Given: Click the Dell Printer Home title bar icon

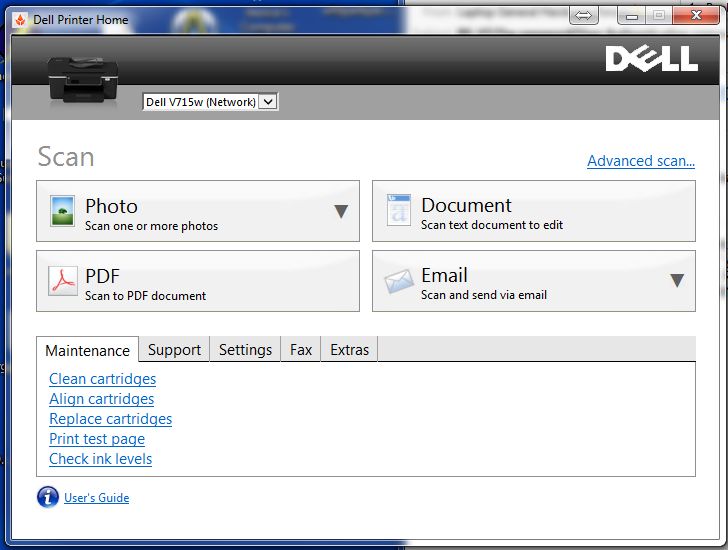Looking at the screenshot, I should tap(20, 19).
